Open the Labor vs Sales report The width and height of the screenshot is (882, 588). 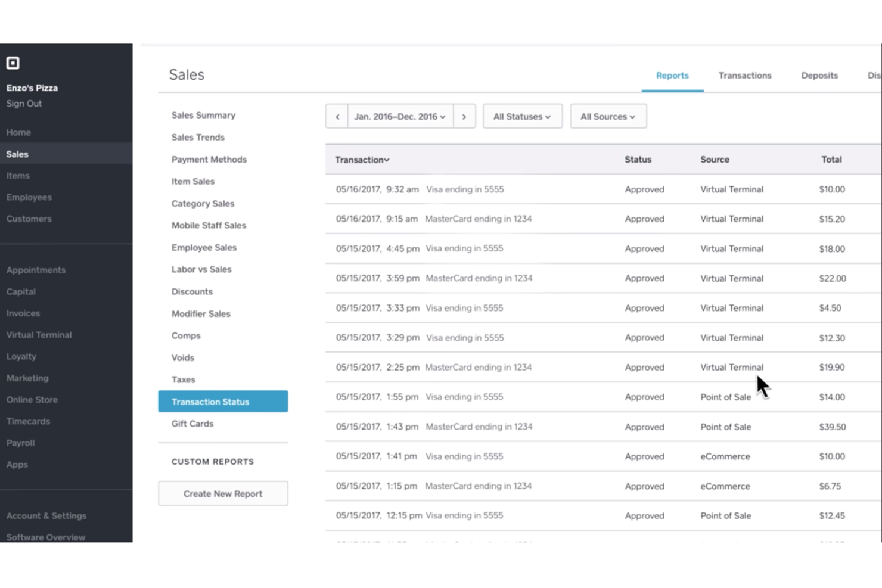coord(201,269)
